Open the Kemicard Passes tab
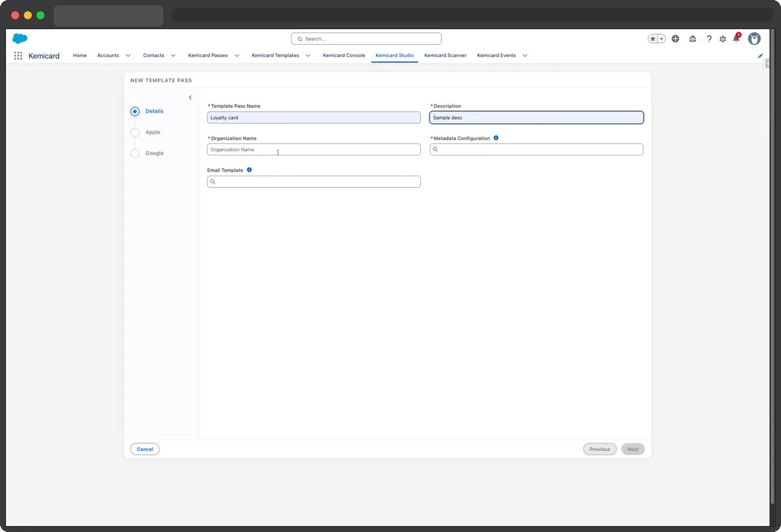Screen dimensions: 781x532 tap(208, 55)
